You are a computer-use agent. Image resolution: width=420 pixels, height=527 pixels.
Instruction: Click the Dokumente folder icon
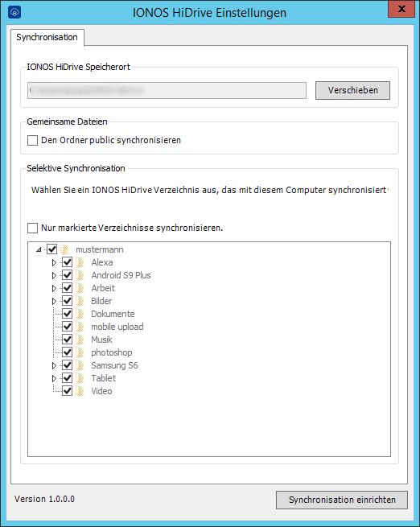tap(80, 314)
